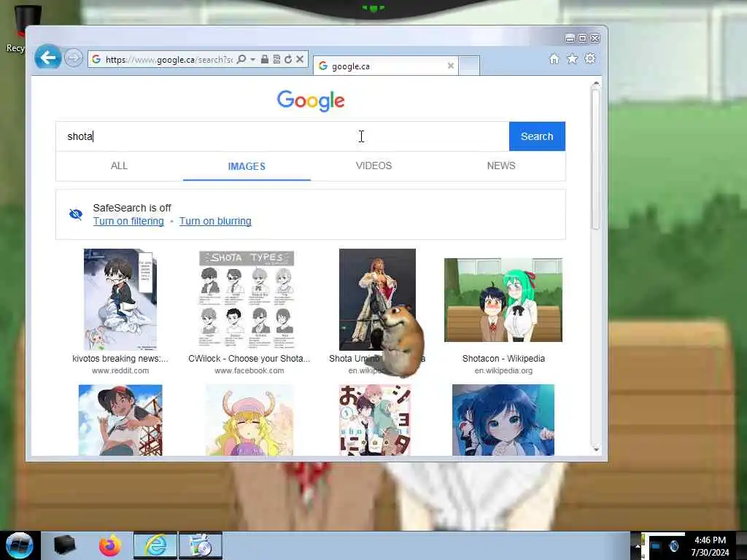
Task: Click into the Google search text field
Action: coord(282,136)
